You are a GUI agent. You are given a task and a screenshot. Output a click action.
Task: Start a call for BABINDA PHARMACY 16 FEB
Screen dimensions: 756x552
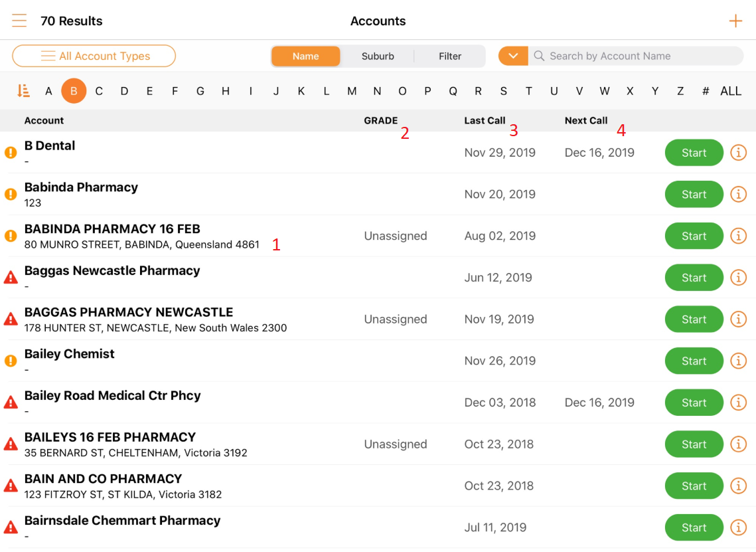[694, 236]
